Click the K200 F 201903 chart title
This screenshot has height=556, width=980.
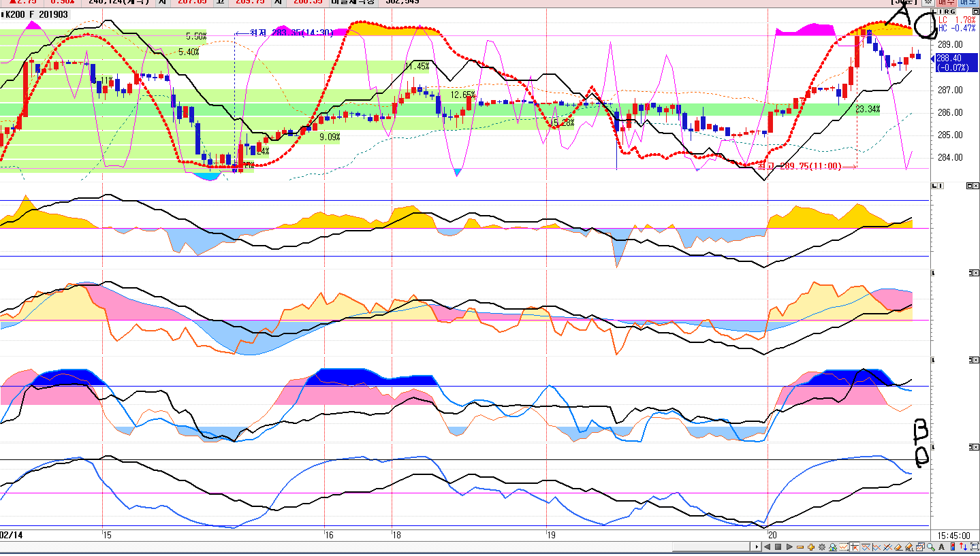[37, 14]
